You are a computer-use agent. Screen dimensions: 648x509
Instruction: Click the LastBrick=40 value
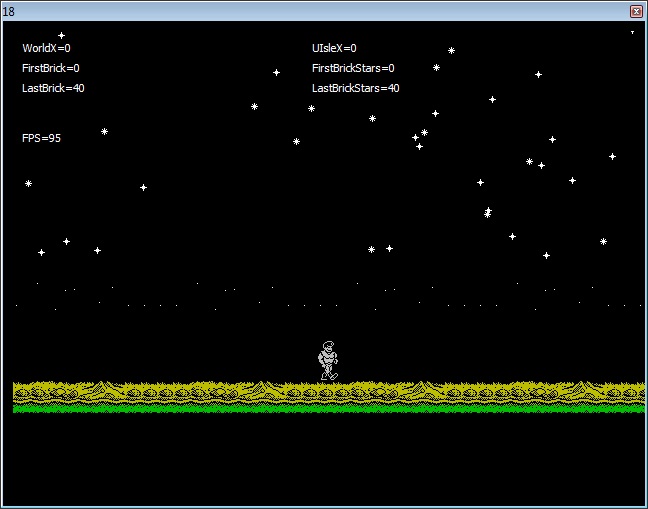(x=53, y=88)
